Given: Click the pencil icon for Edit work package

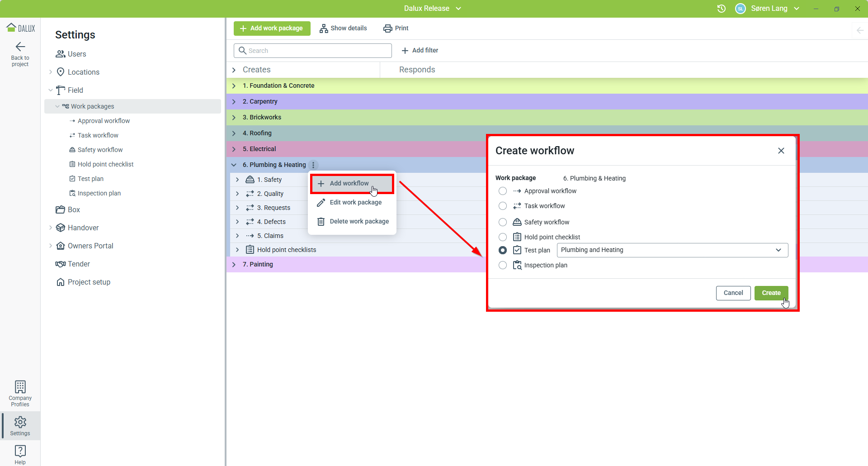Looking at the screenshot, I should pos(321,203).
